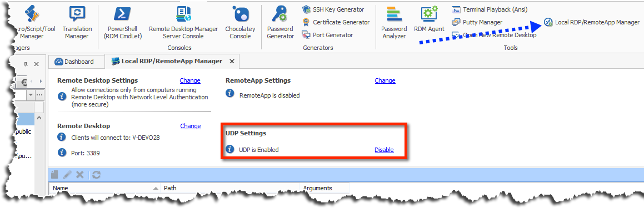Open the Password Generator
The width and height of the screenshot is (644, 208).
coord(281,22)
